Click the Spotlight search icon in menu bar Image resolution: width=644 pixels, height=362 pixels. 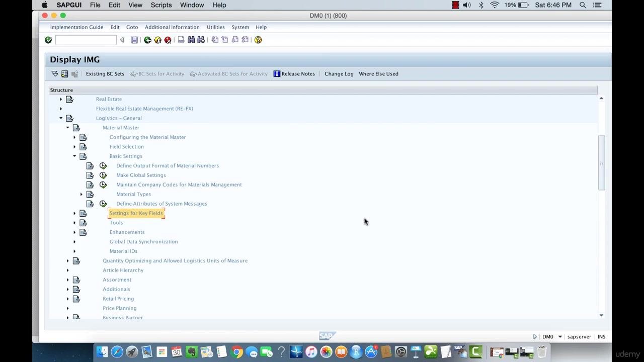tap(583, 5)
